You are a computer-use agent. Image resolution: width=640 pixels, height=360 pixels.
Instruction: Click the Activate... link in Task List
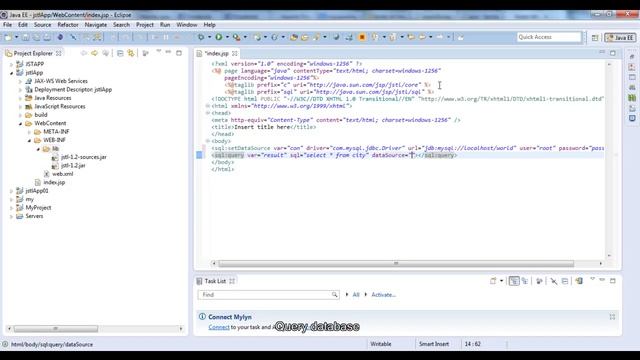pos(383,295)
